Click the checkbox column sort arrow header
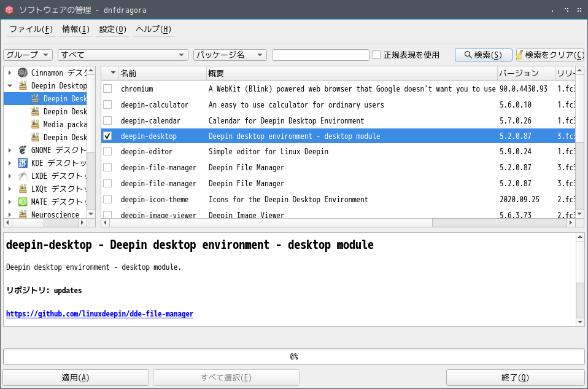 point(110,73)
